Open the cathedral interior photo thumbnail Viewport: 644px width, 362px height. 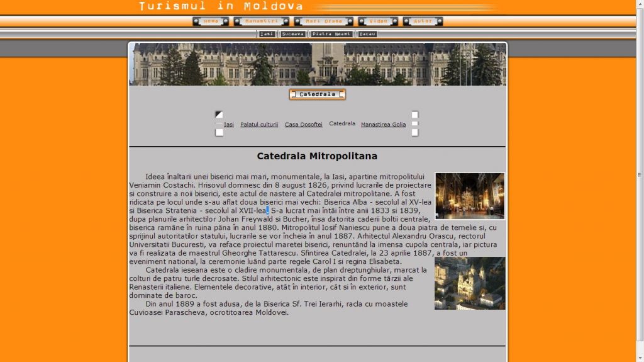470,196
